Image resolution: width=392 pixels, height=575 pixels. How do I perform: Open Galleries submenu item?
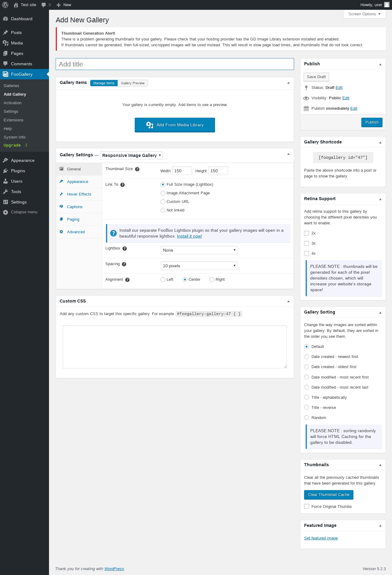pyautogui.click(x=11, y=86)
